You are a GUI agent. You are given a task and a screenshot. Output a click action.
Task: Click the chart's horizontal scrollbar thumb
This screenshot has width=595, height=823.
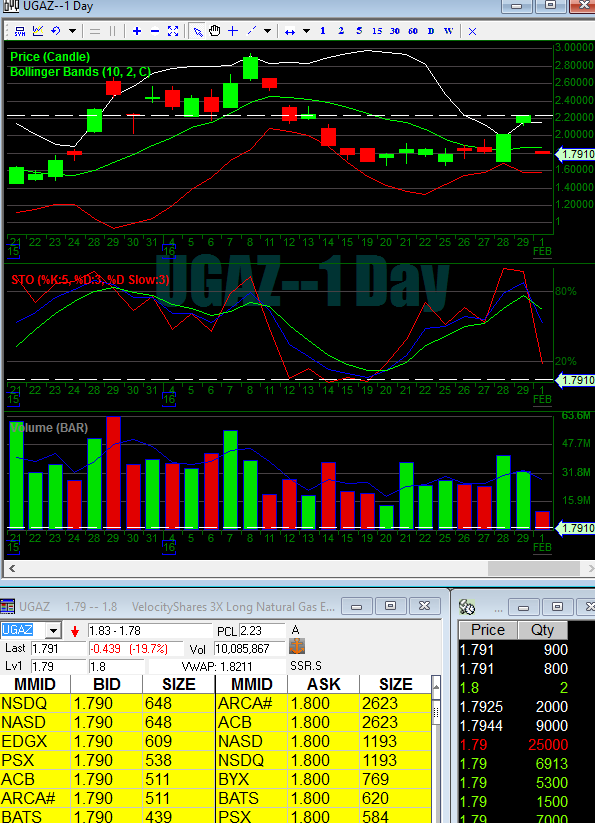(x=534, y=568)
